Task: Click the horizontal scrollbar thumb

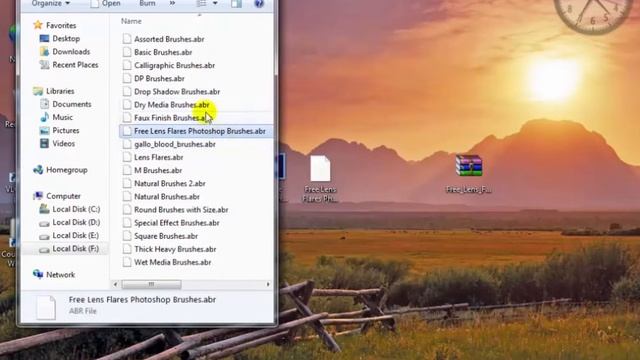Action: [151, 284]
